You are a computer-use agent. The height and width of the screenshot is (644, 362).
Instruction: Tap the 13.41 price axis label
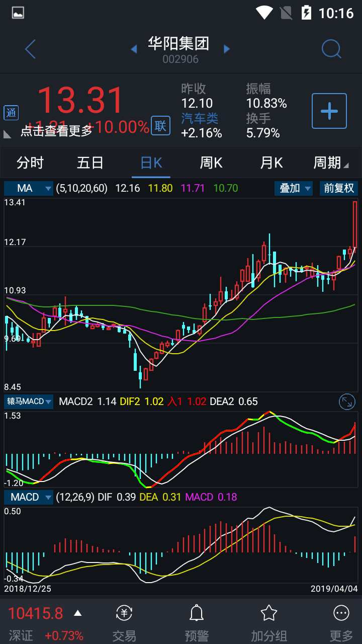point(15,202)
